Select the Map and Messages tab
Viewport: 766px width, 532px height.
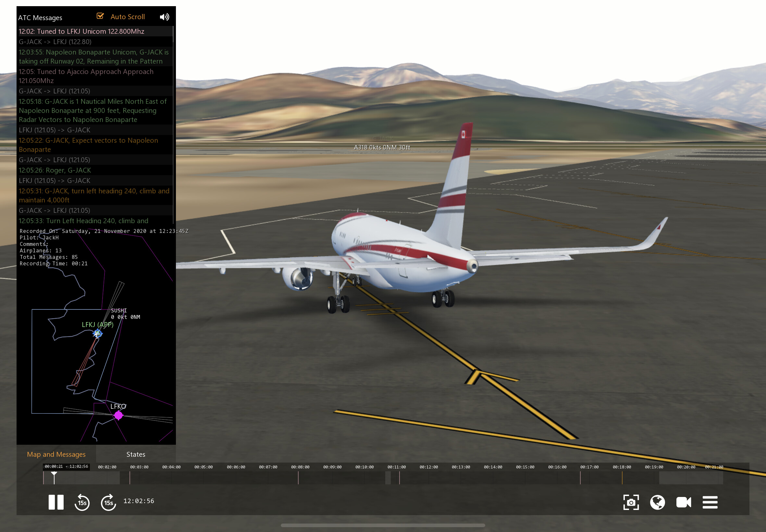[56, 454]
